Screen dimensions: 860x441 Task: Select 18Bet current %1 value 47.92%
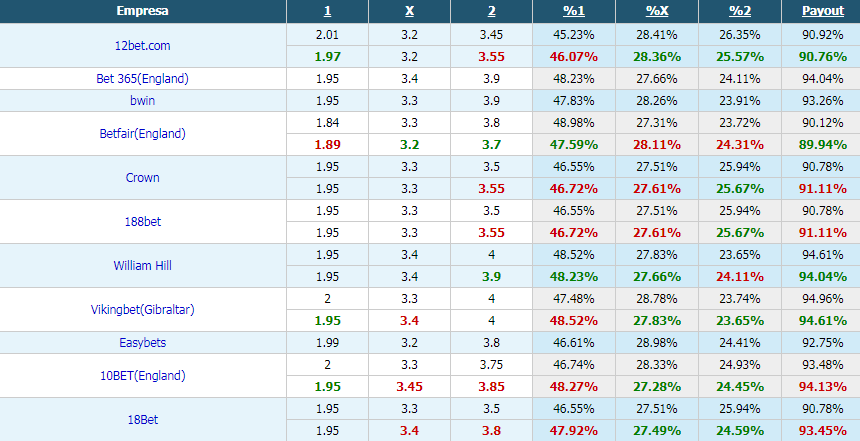click(574, 430)
